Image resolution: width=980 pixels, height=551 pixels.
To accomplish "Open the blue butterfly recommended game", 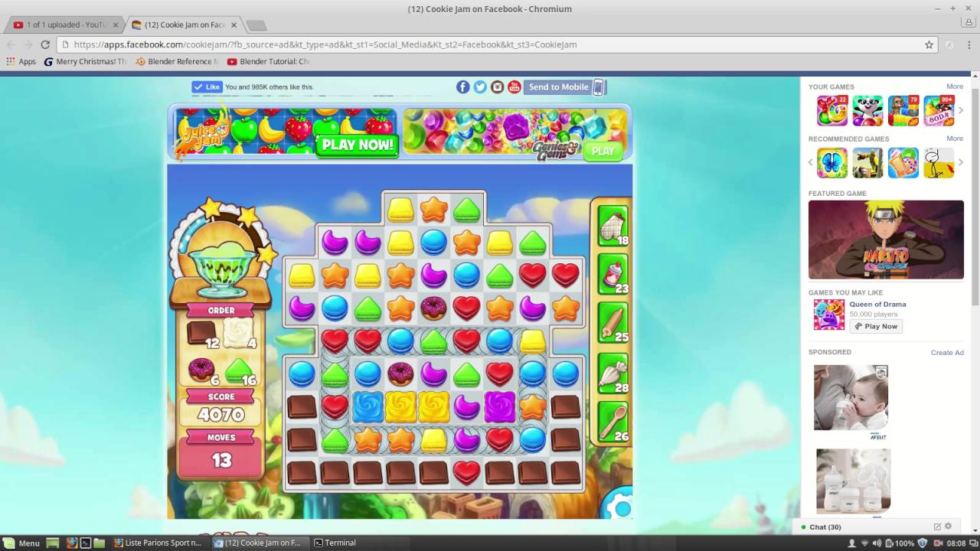I will click(x=832, y=163).
